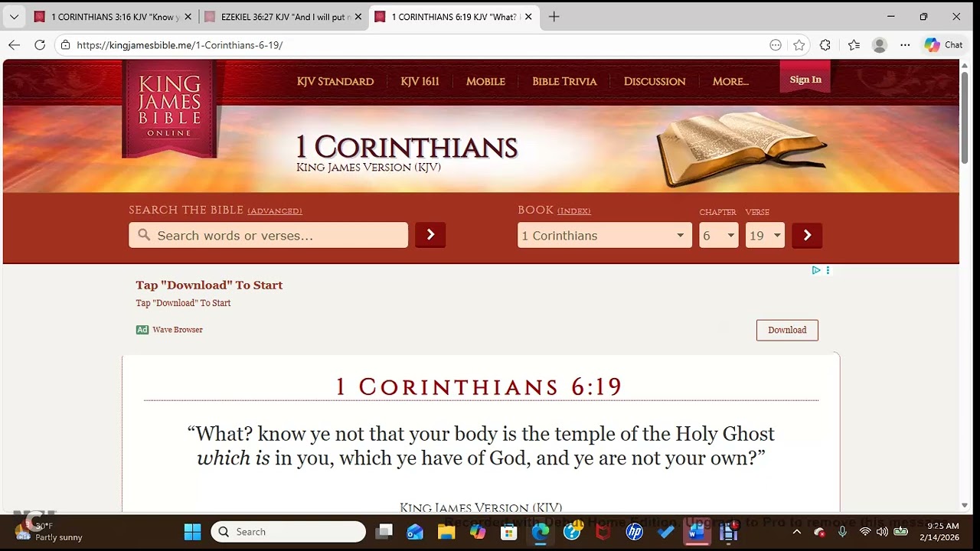This screenshot has height=551, width=980.
Task: Open McAfee from the taskbar
Action: (x=603, y=532)
